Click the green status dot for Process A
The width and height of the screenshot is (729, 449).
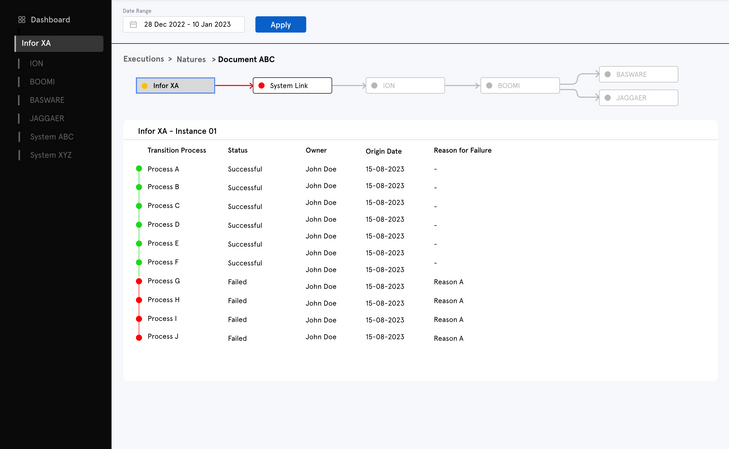[x=139, y=169]
